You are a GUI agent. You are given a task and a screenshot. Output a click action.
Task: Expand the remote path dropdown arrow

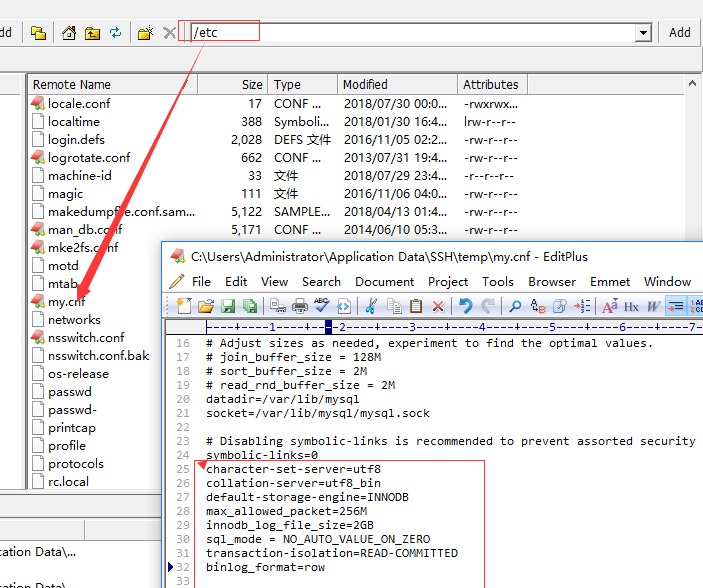[x=644, y=33]
